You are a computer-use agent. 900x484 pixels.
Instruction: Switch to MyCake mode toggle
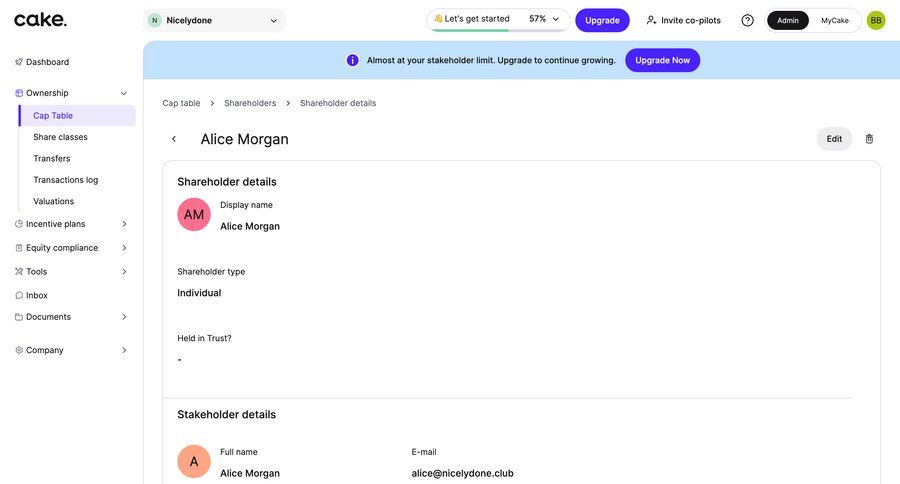click(834, 20)
